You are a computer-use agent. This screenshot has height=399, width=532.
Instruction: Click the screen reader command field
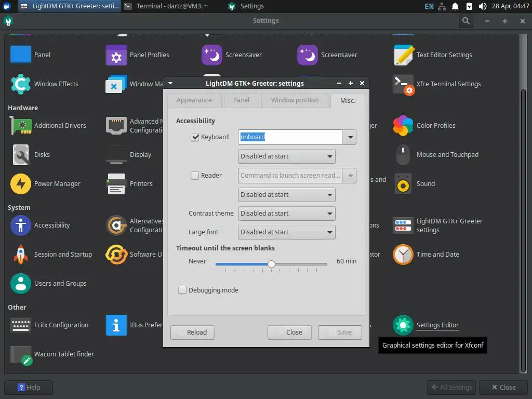290,176
